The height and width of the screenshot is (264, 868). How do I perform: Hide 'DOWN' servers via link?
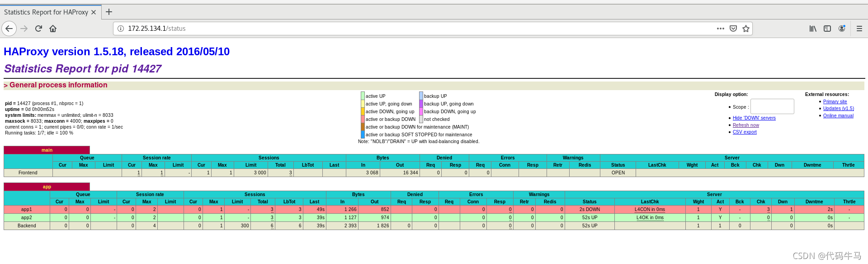[754, 118]
